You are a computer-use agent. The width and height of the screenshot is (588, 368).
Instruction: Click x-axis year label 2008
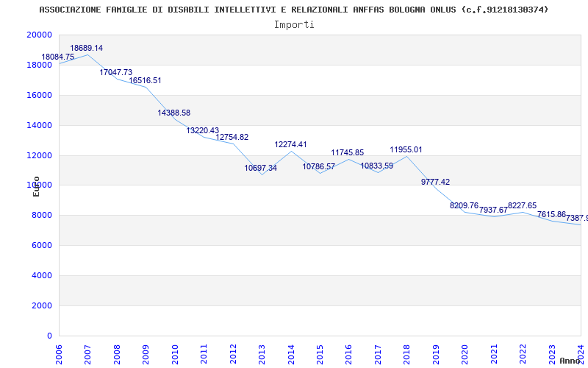[x=117, y=355]
